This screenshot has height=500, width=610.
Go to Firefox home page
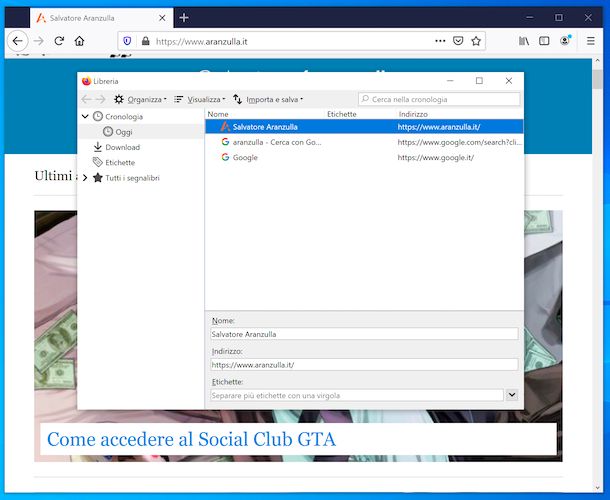coord(79,41)
